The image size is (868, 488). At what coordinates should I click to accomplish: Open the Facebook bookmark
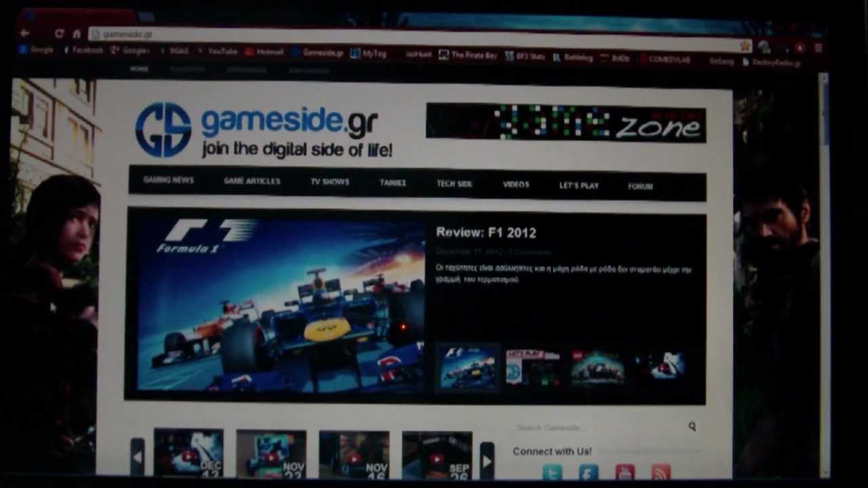point(83,50)
